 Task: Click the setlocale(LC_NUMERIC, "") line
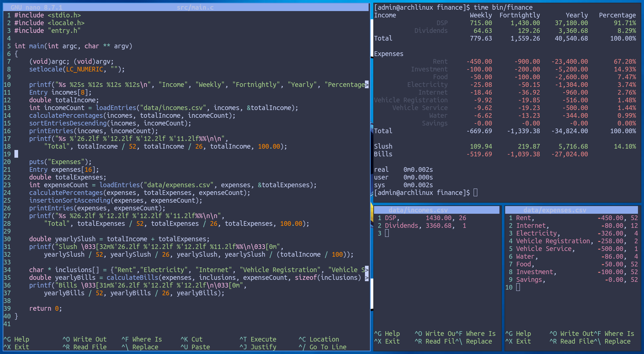[77, 69]
